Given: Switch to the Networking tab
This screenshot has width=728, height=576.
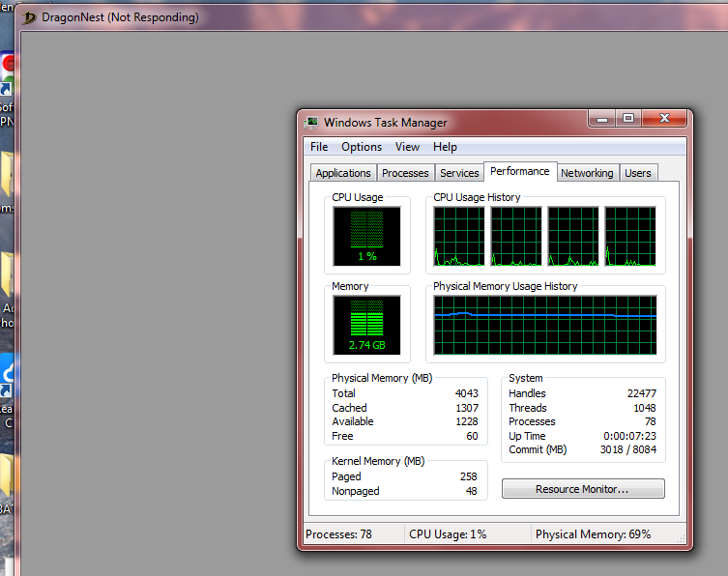Looking at the screenshot, I should tap(587, 173).
